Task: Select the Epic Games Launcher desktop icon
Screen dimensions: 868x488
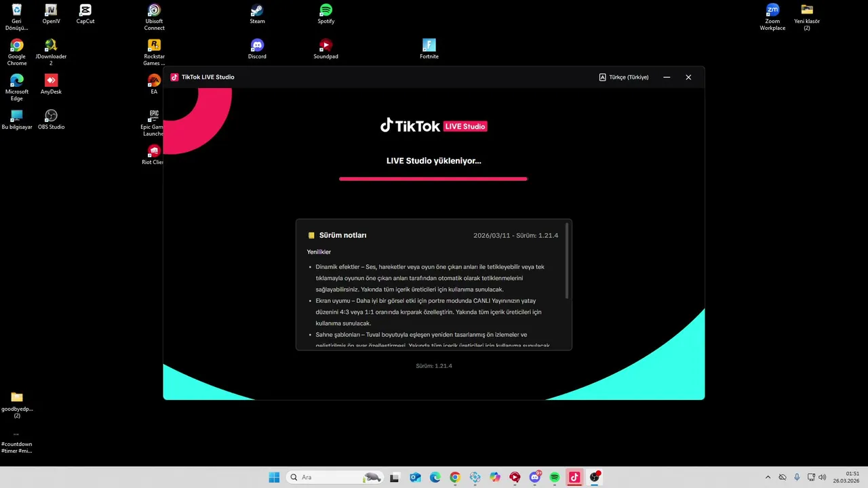Action: 153,123
